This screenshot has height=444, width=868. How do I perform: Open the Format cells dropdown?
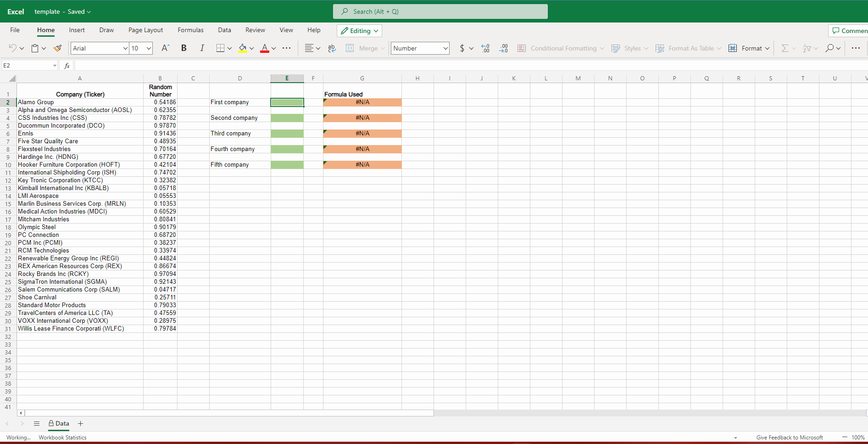click(749, 48)
